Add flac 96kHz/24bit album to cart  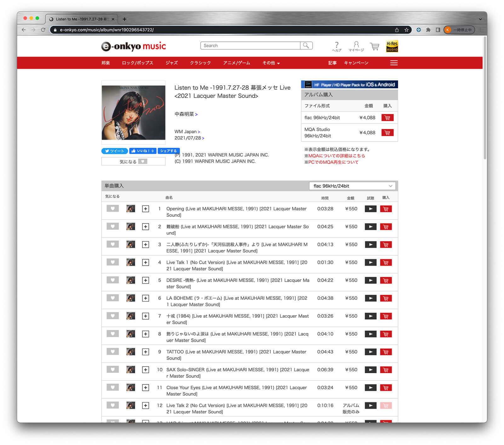387,118
